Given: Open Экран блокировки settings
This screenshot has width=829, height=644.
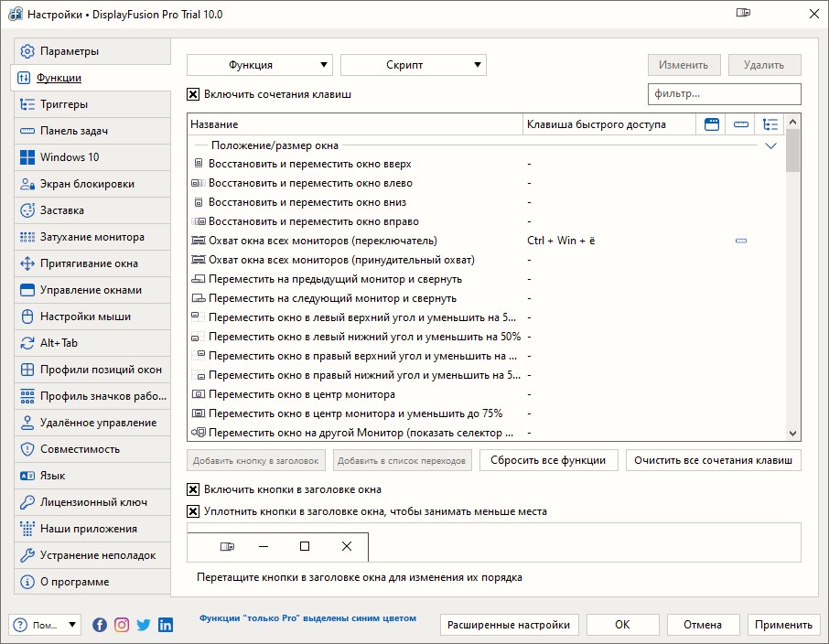Looking at the screenshot, I should (92, 184).
